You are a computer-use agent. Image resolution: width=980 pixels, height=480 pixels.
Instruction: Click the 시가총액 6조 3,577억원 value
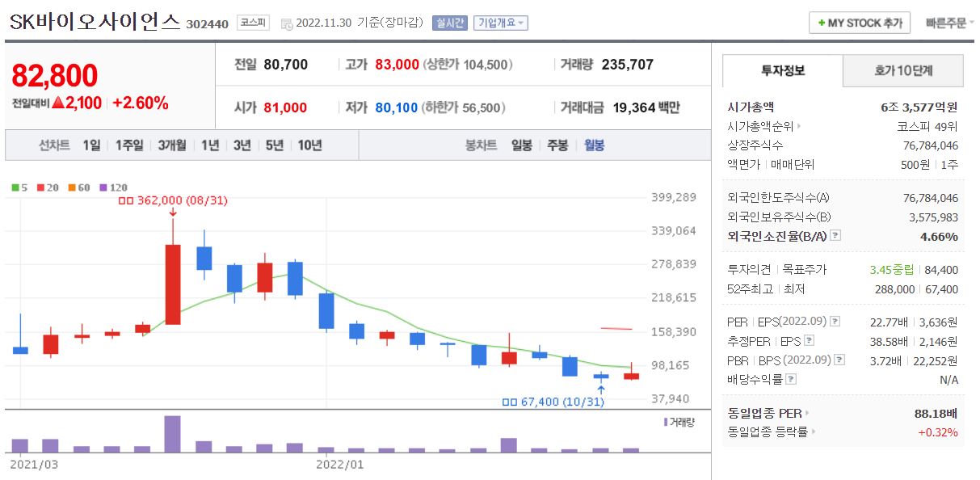[919, 107]
